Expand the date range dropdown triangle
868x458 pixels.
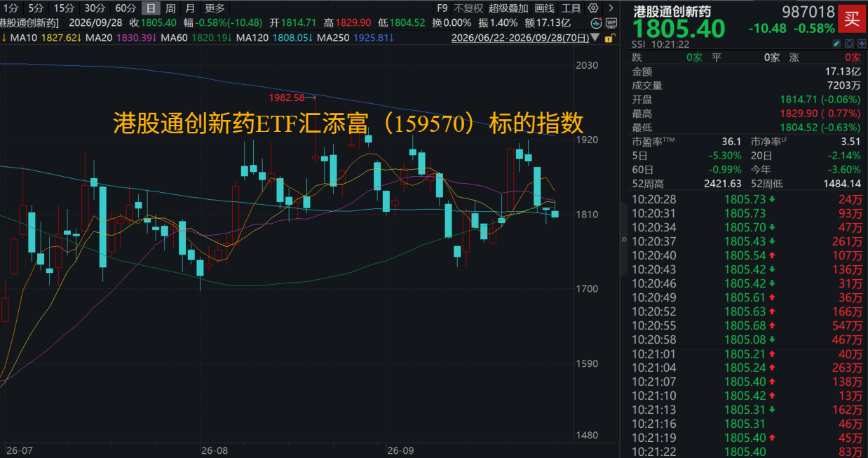[595, 37]
